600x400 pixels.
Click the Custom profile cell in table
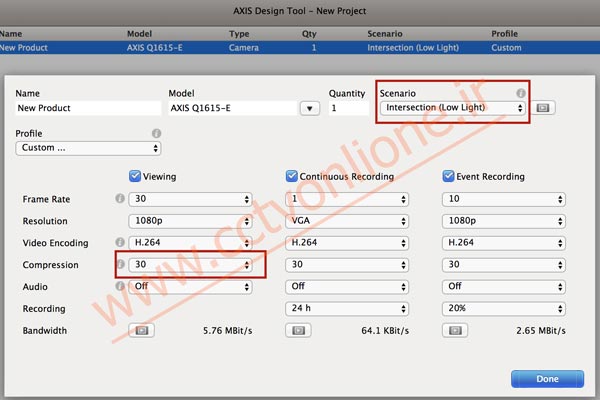click(x=506, y=47)
